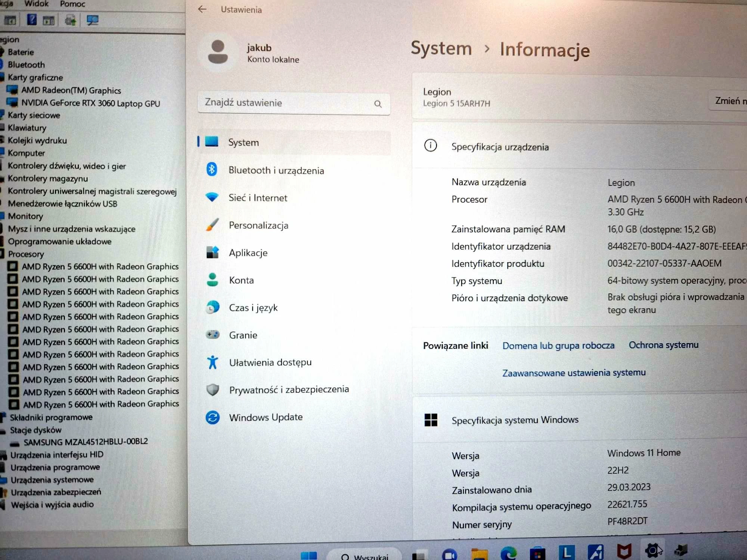Open the Domena lub grupa robocza link

click(558, 346)
